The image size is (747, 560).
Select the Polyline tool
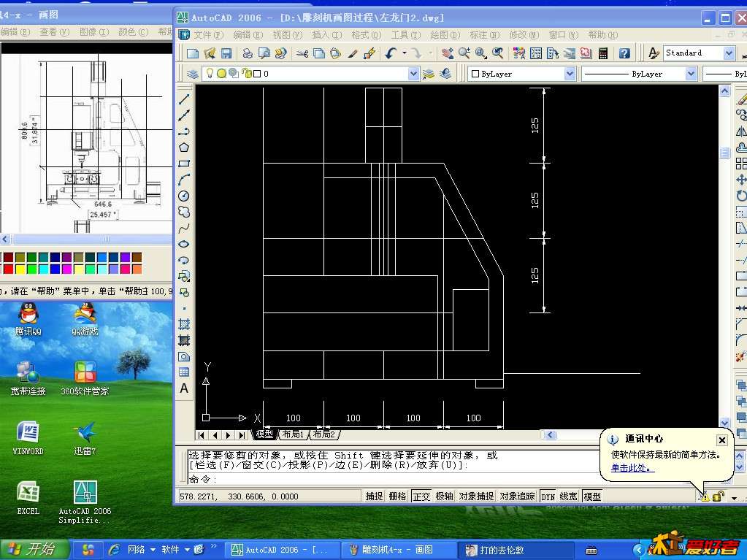[x=184, y=131]
